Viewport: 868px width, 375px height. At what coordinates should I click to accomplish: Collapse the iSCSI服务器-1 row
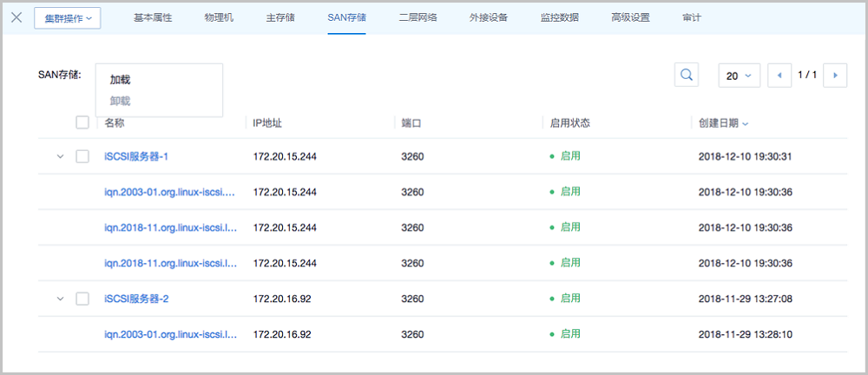click(x=60, y=156)
